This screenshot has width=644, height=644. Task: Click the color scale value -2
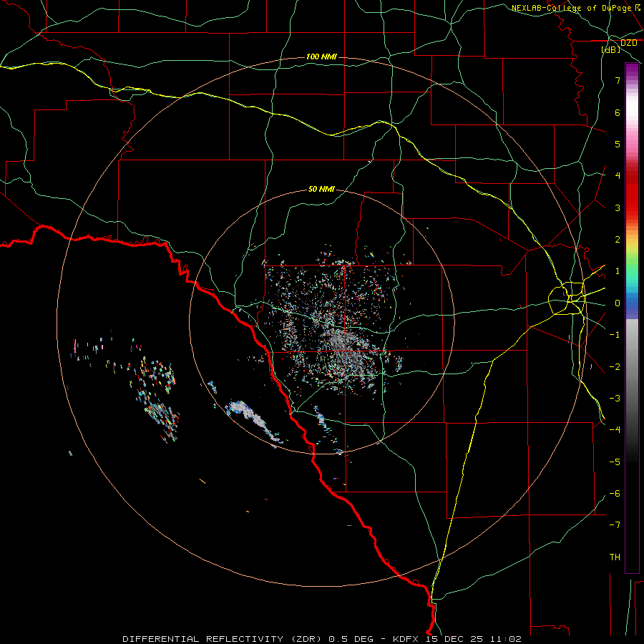(615, 367)
